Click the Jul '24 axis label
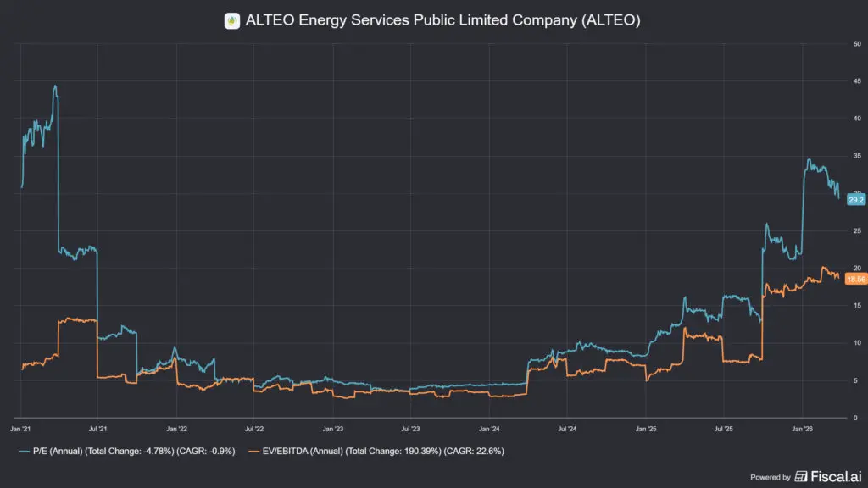The height and width of the screenshot is (488, 868). (x=567, y=429)
